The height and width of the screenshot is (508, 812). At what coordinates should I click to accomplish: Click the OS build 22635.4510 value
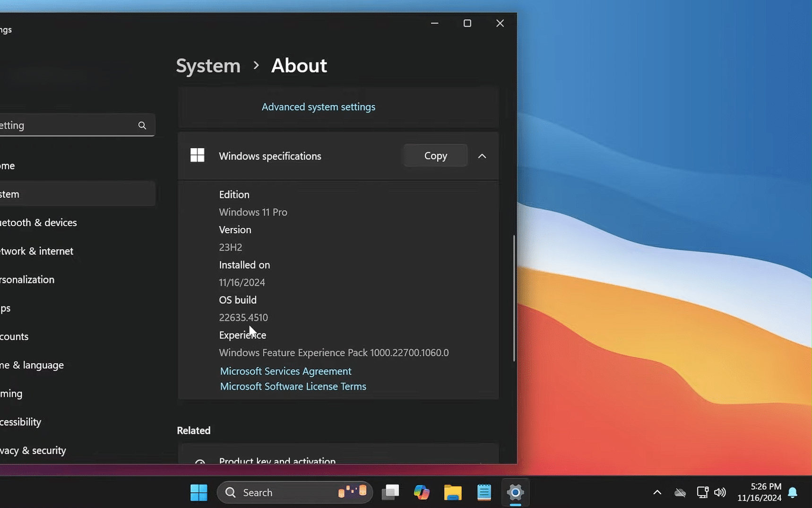[243, 317]
